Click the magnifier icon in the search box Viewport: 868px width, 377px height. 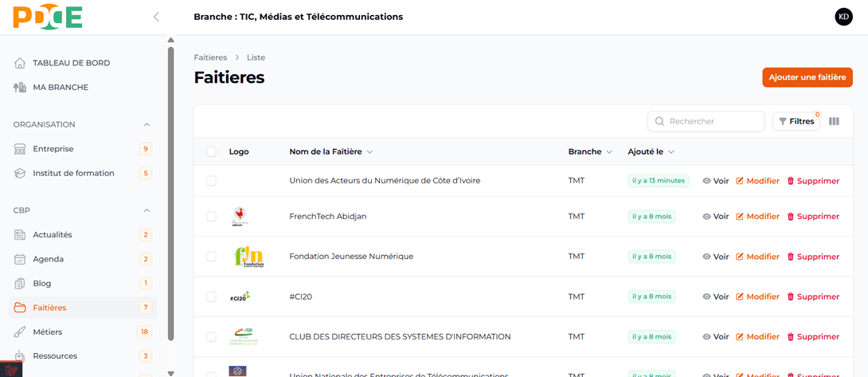click(x=659, y=121)
